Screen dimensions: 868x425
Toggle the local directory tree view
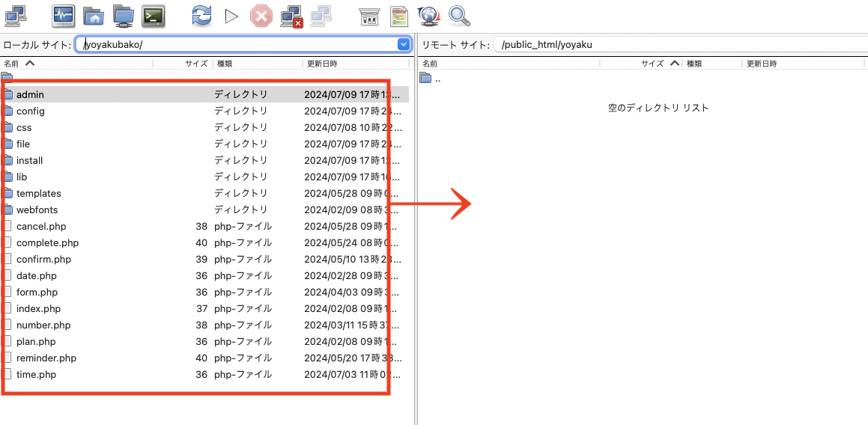coord(94,16)
